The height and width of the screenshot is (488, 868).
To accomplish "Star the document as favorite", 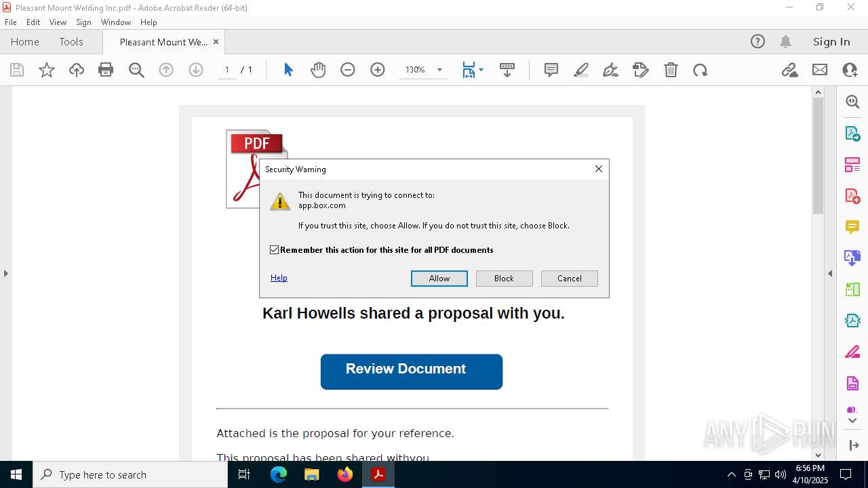I will (47, 70).
